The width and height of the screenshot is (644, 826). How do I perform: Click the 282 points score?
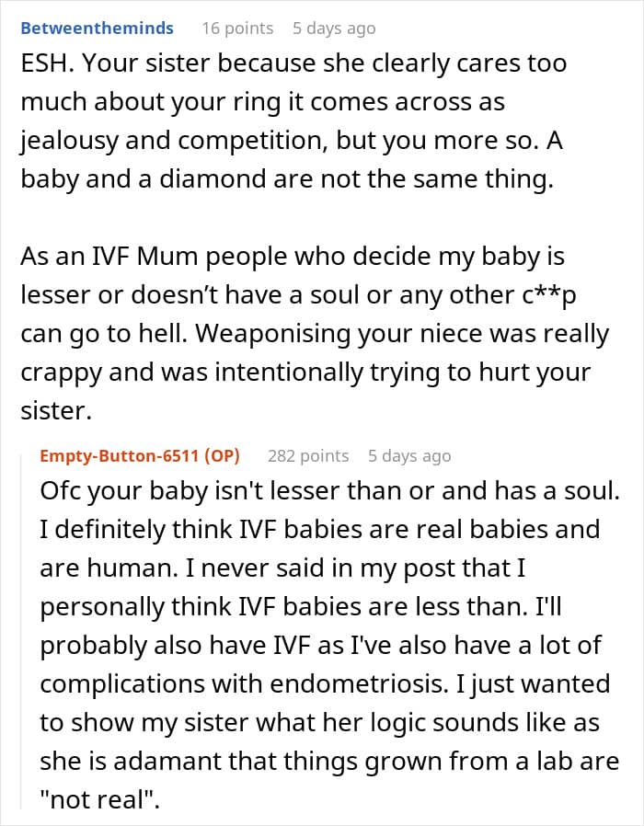(x=308, y=455)
